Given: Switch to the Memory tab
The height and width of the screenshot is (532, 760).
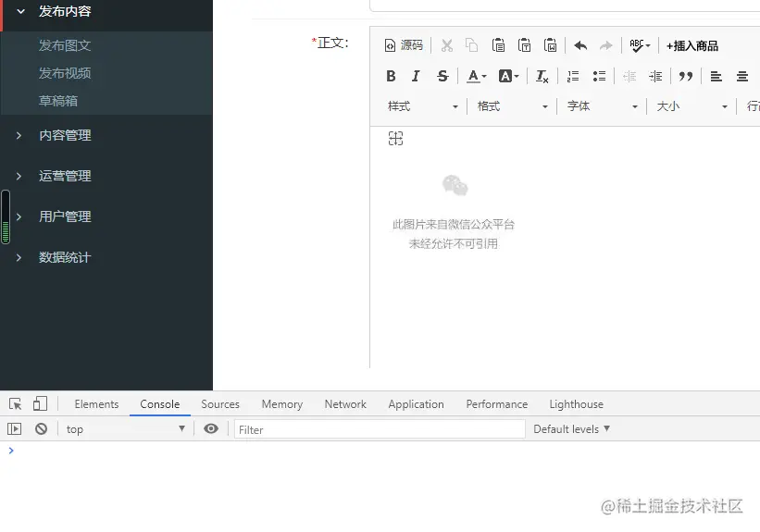Looking at the screenshot, I should tap(282, 404).
